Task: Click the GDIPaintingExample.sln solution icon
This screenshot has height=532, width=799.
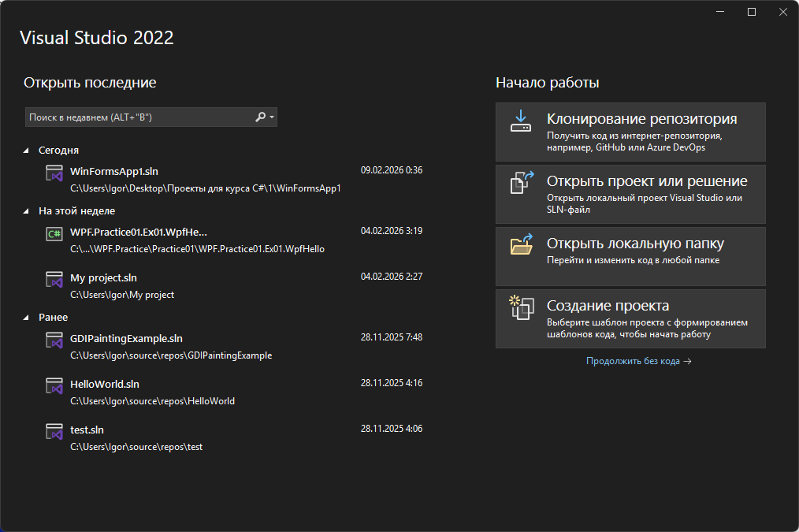Action: tap(54, 340)
